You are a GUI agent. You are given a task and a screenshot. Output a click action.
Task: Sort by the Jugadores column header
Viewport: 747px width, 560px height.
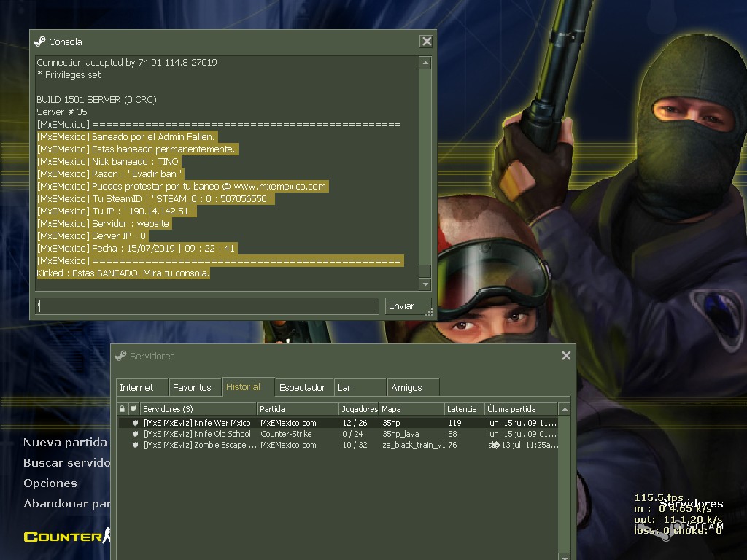[x=359, y=409]
